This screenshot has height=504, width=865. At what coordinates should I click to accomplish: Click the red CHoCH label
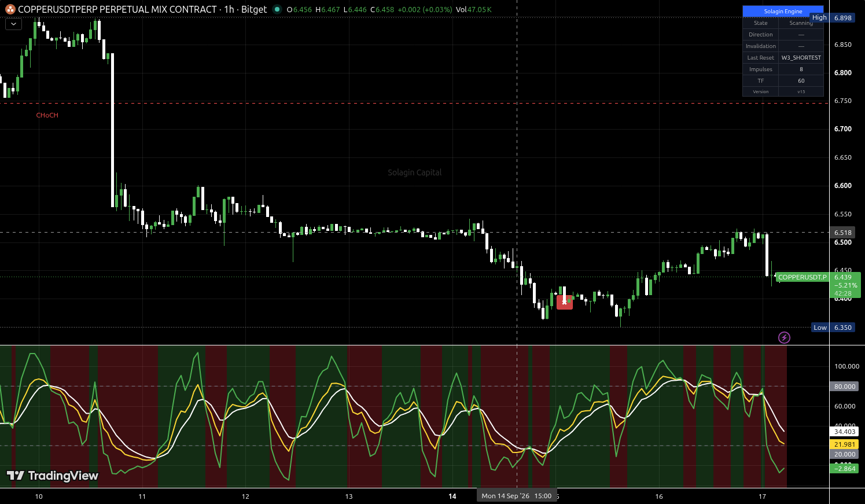pyautogui.click(x=47, y=115)
